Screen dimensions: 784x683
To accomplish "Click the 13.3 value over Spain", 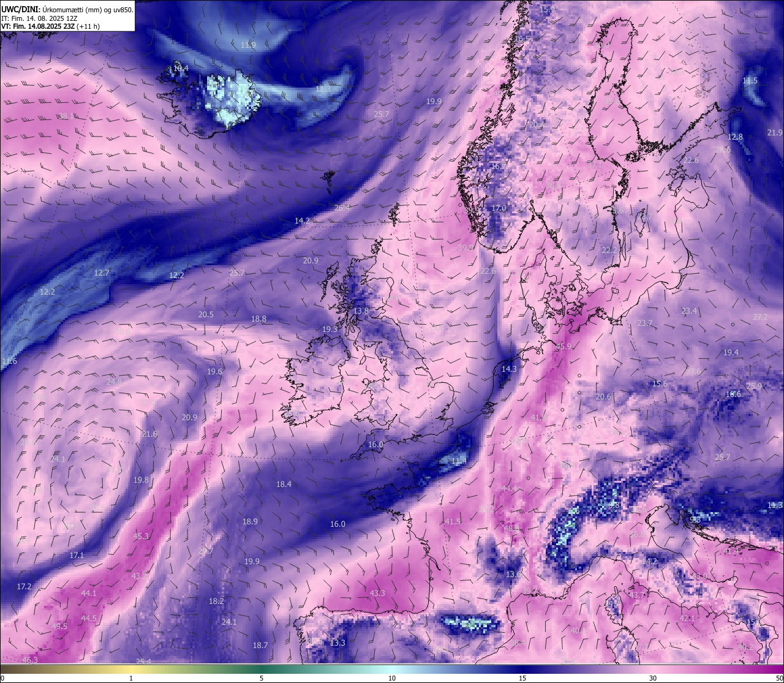I will point(337,643).
